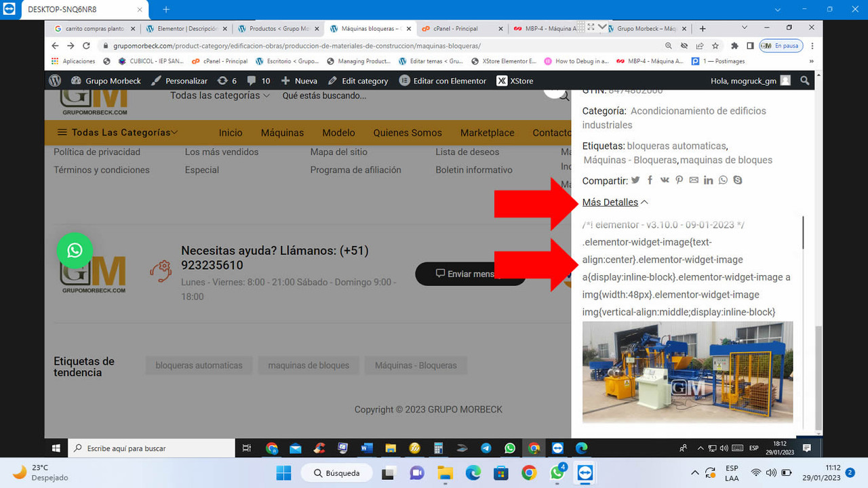Share by email envelope icon
The height and width of the screenshot is (488, 868).
694,180
